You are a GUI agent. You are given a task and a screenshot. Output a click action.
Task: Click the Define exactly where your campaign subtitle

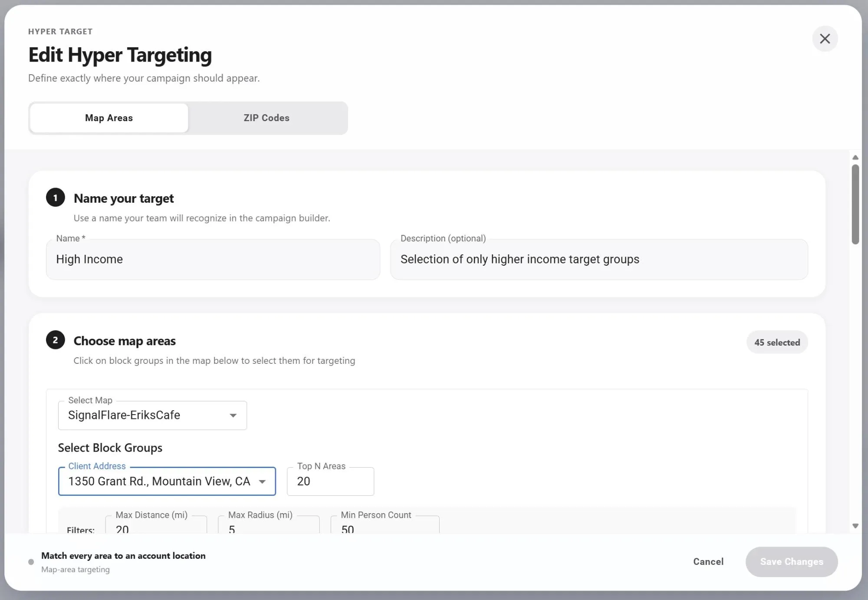pos(144,79)
